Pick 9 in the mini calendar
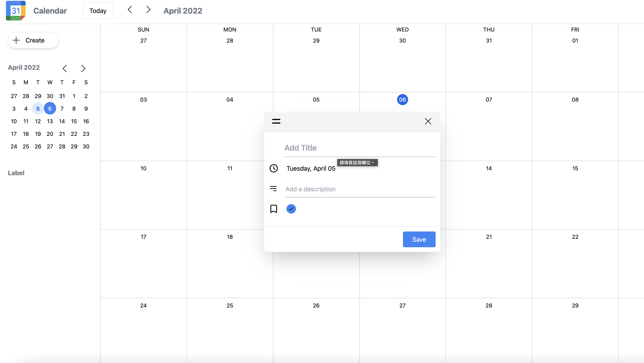The width and height of the screenshot is (644, 363). (86, 109)
